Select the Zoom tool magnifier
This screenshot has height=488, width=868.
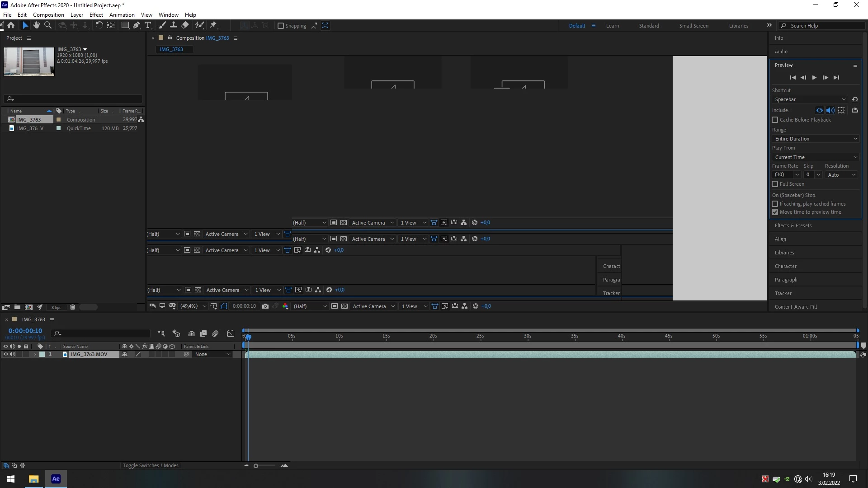point(48,25)
